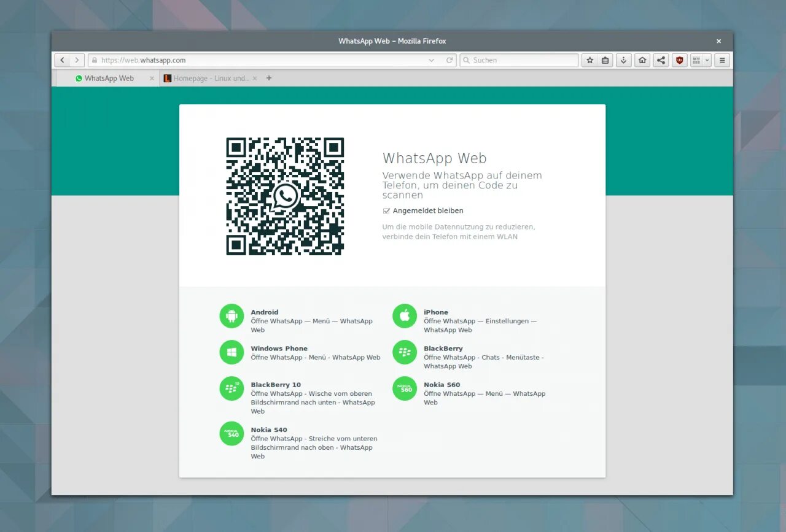Click 'Wische vom oberen Bildschirmrand' instruction text
Viewport: 786px width, 532px height.
click(313, 403)
